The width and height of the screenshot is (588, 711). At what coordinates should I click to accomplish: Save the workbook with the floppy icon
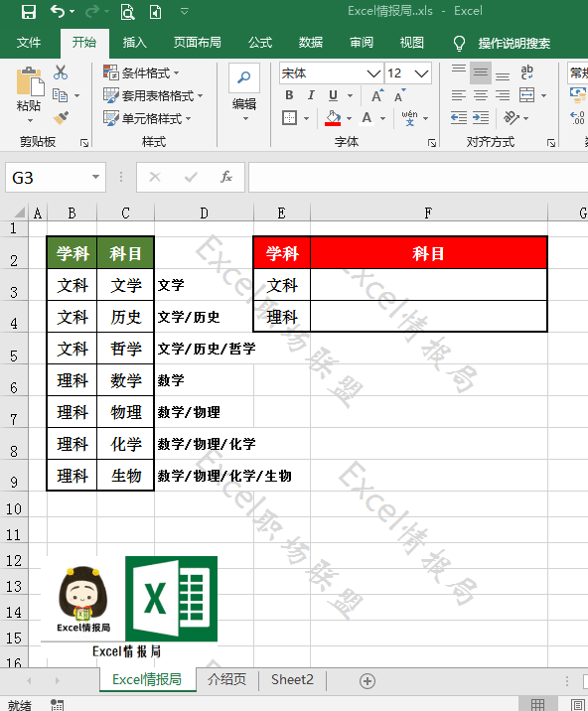pos(29,12)
